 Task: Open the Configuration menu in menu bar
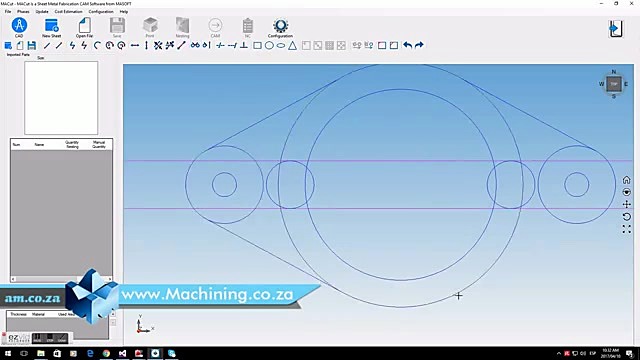(x=101, y=11)
